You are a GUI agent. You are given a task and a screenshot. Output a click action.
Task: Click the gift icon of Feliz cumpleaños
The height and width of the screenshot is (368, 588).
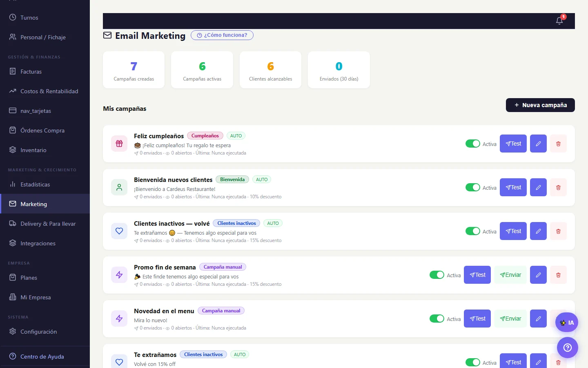(x=119, y=144)
